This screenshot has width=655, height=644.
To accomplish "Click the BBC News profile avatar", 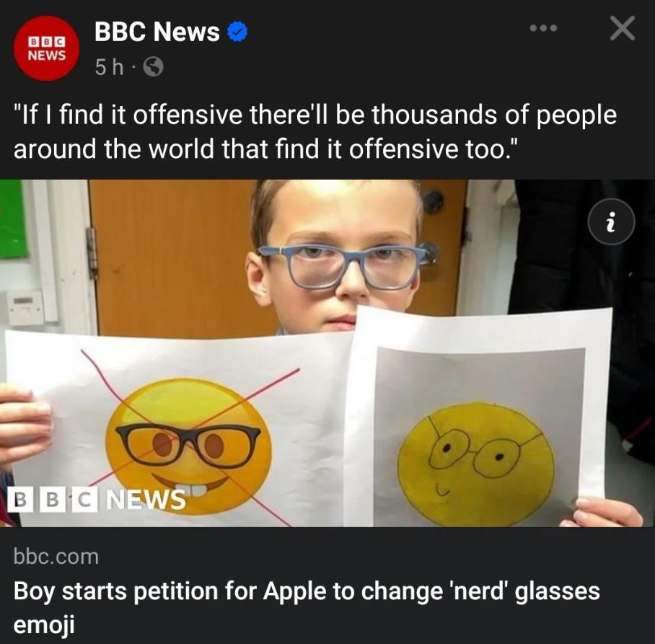I will point(47,48).
